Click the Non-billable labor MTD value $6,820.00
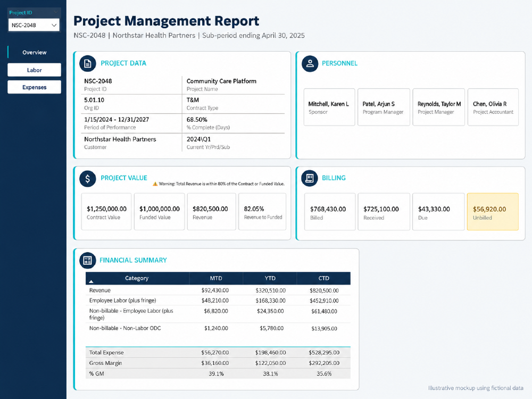 tap(216, 311)
